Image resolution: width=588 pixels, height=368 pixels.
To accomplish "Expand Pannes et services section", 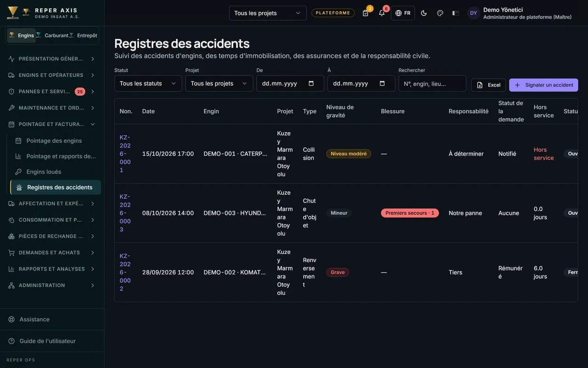I will pos(52,92).
